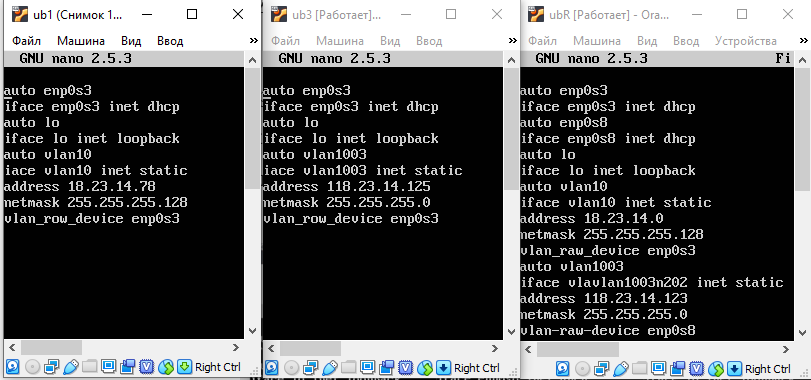This screenshot has width=811, height=380.
Task: Click horizontal scrollbar right arrow in ub1
Action: [x=236, y=348]
